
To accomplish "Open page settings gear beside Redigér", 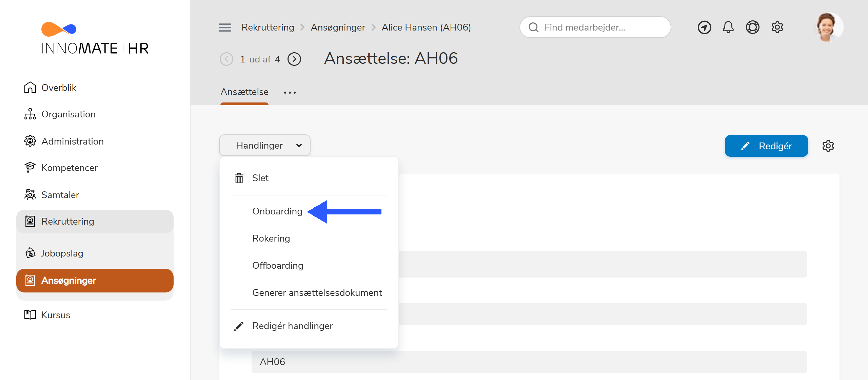I will coord(829,146).
